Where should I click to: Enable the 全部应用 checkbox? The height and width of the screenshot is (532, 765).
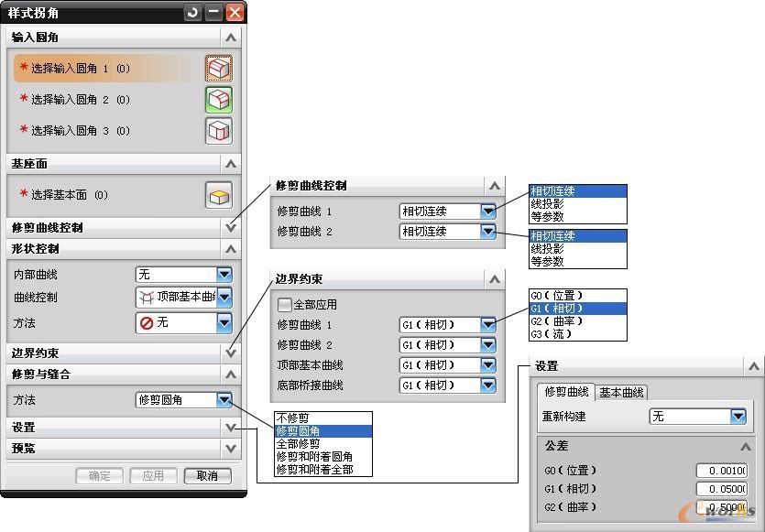(x=285, y=305)
